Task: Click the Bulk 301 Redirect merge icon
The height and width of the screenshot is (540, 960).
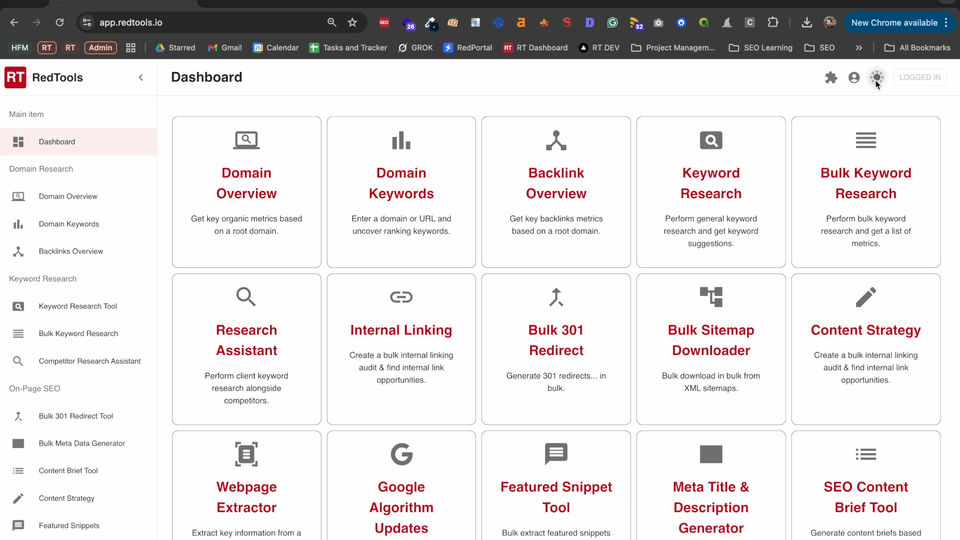Action: [x=556, y=297]
